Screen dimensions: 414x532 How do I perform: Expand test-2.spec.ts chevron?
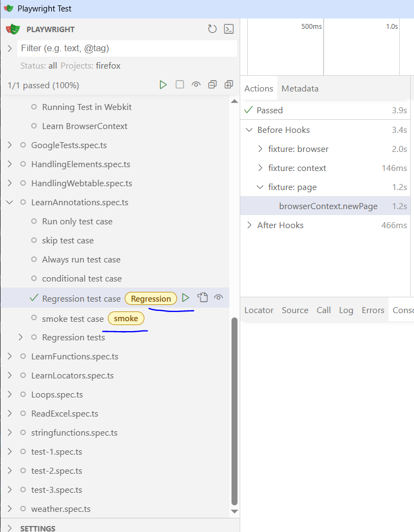click(x=9, y=470)
